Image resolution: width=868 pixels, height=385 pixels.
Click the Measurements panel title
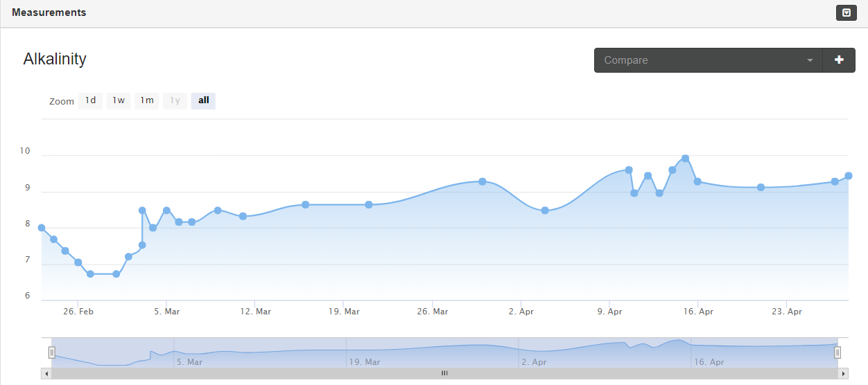(x=49, y=12)
